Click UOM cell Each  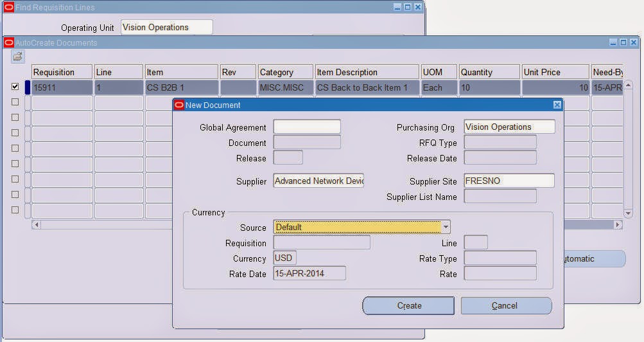point(439,87)
